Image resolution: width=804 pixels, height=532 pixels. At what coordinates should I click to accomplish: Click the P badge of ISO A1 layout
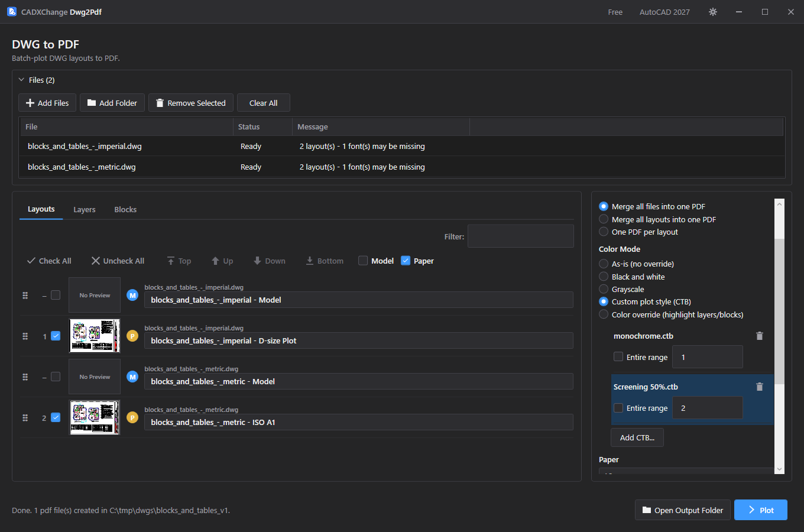132,417
